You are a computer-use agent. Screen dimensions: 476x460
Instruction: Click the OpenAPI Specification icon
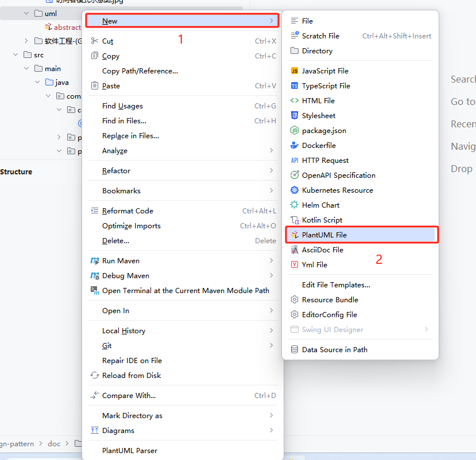[x=295, y=176]
